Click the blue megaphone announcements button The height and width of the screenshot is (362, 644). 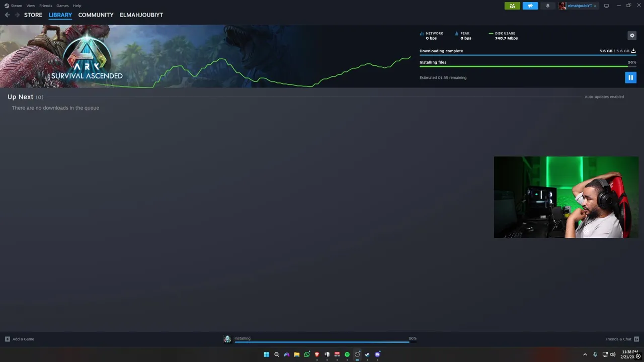(530, 6)
